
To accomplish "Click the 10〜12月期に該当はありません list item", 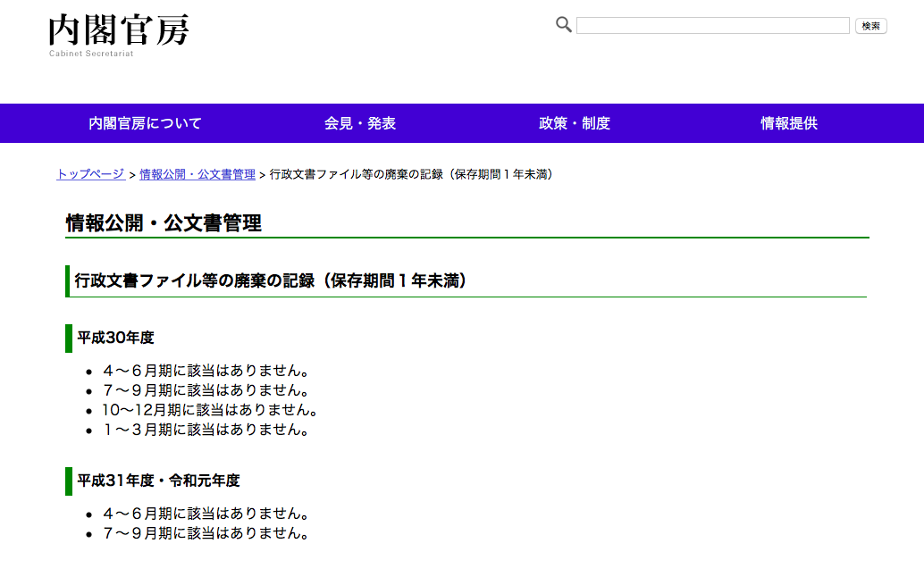I will [x=210, y=410].
